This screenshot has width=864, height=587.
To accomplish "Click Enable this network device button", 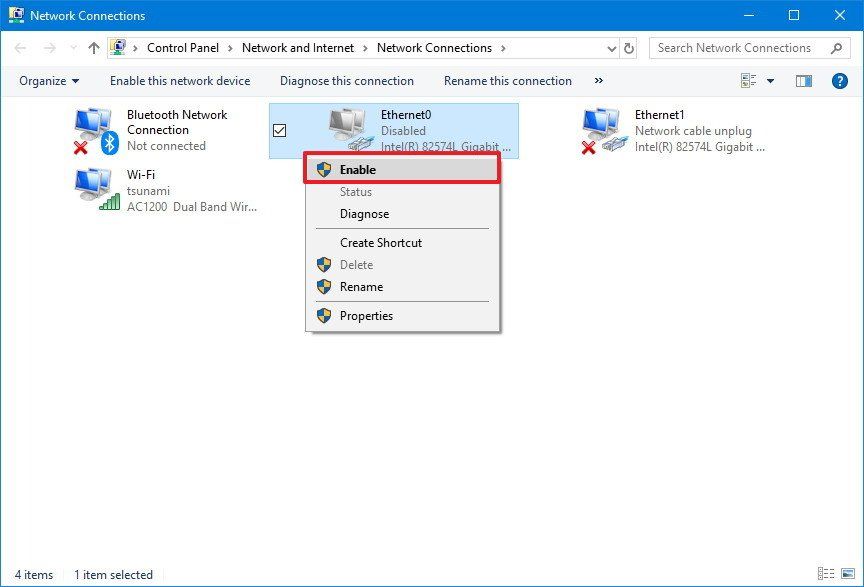I will [x=180, y=81].
